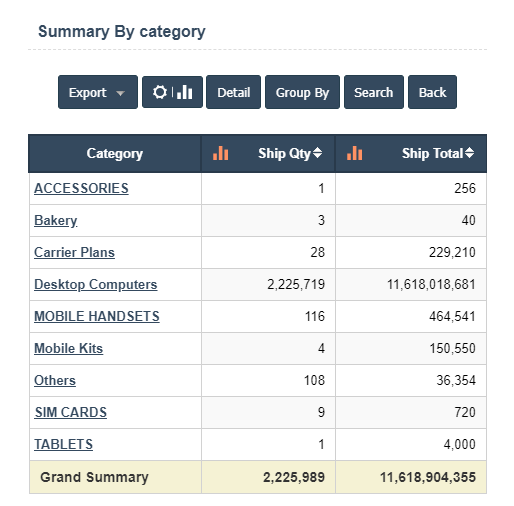Screen dimensions: 514x506
Task: Open the TABLETS category link
Action: point(64,444)
